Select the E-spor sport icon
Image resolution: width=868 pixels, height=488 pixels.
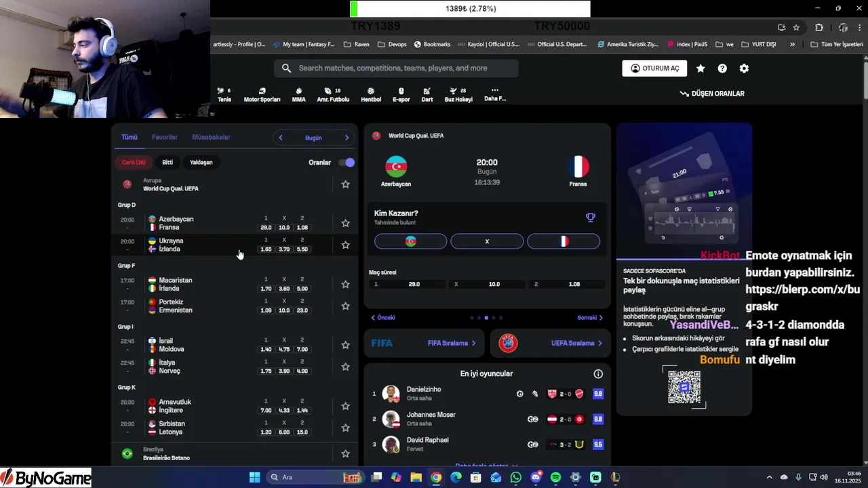(401, 95)
